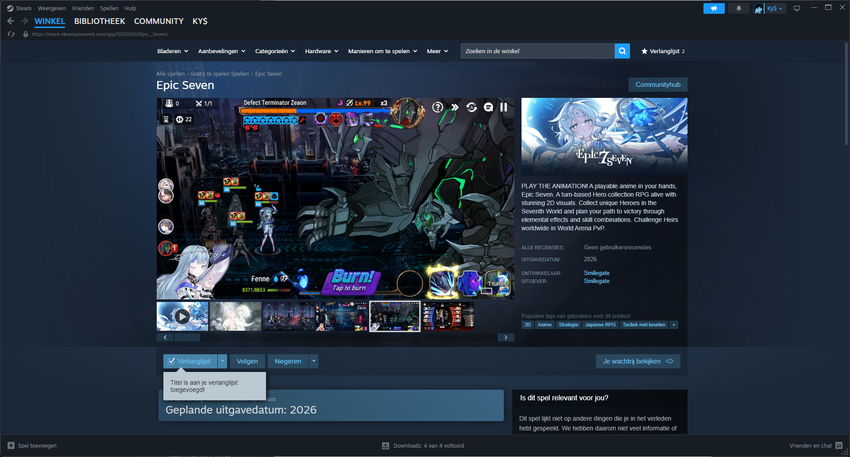This screenshot has height=457, width=850.
Task: Switch to the COMMUNITY tab
Action: 159,21
